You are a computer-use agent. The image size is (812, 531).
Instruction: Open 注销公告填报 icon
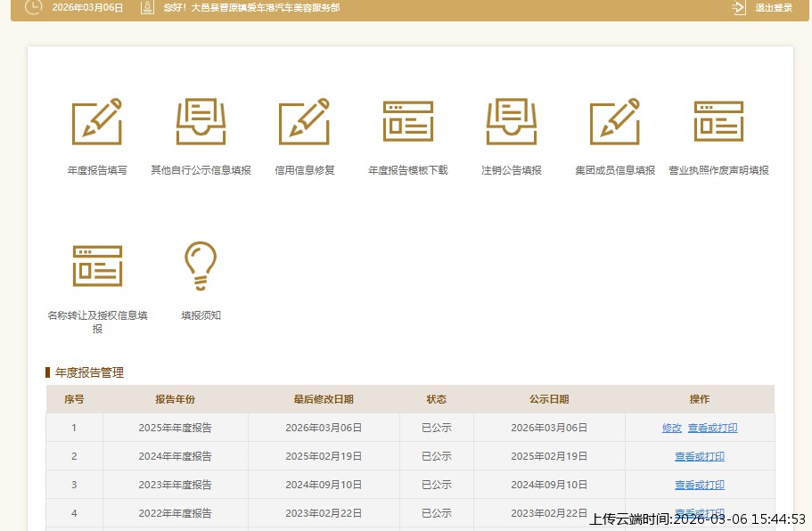pyautogui.click(x=511, y=122)
